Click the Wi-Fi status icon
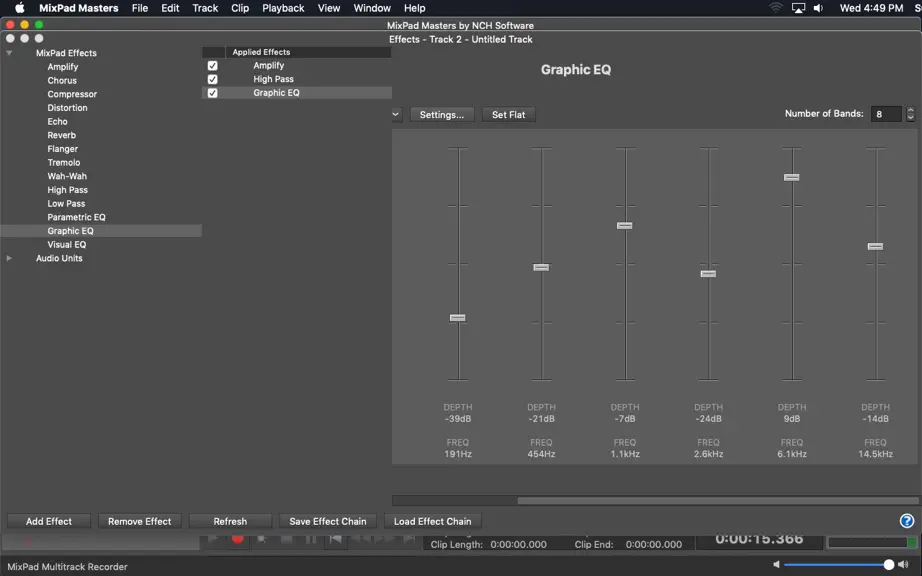Screen dimensions: 922x576 click(x=776, y=8)
